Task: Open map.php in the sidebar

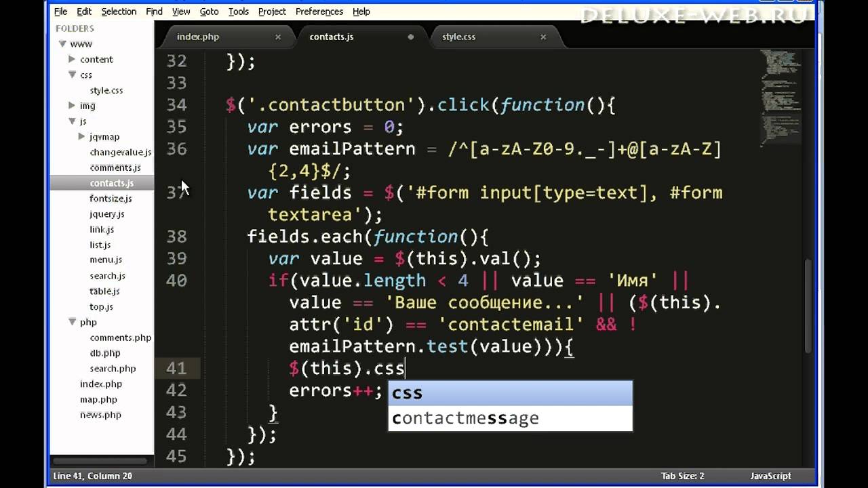Action: [98, 399]
